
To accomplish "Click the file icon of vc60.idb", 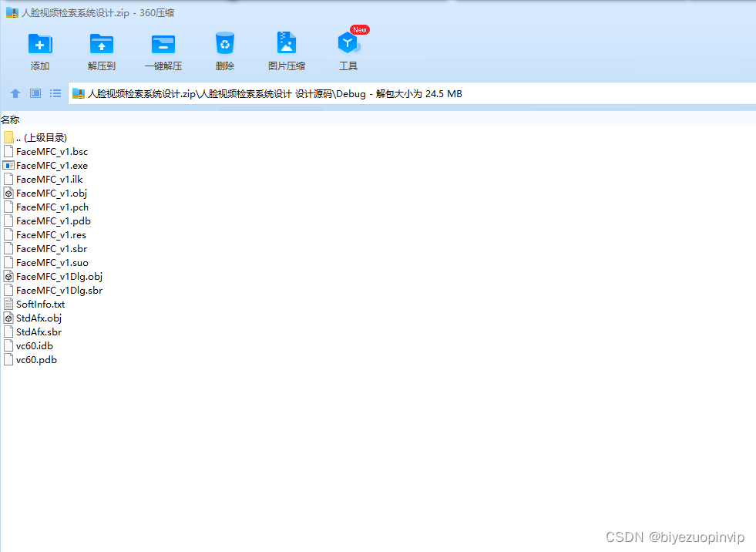I will click(8, 346).
